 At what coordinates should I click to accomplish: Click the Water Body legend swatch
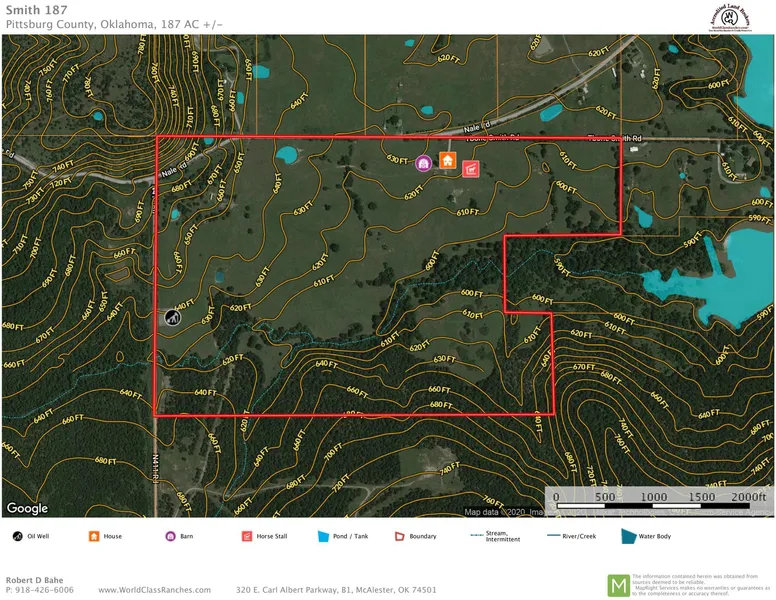point(629,536)
